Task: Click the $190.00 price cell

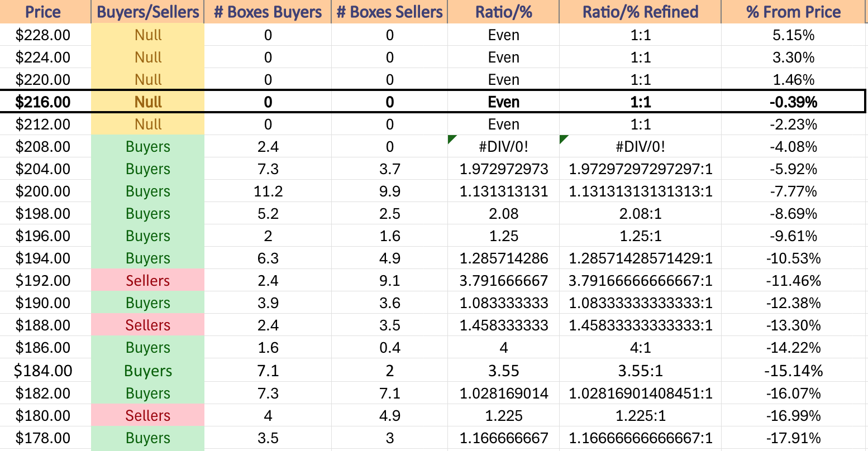Action: (45, 303)
